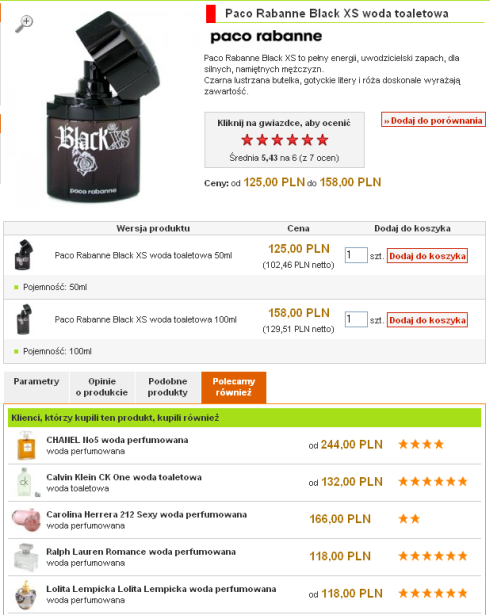Focus quantity field for 50ml version
The width and height of the screenshot is (490, 615).
click(356, 255)
